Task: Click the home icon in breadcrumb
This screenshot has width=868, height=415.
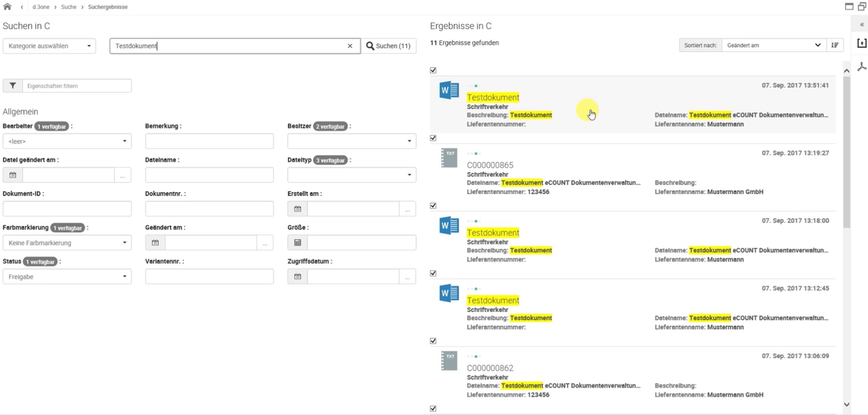Action: [x=7, y=7]
